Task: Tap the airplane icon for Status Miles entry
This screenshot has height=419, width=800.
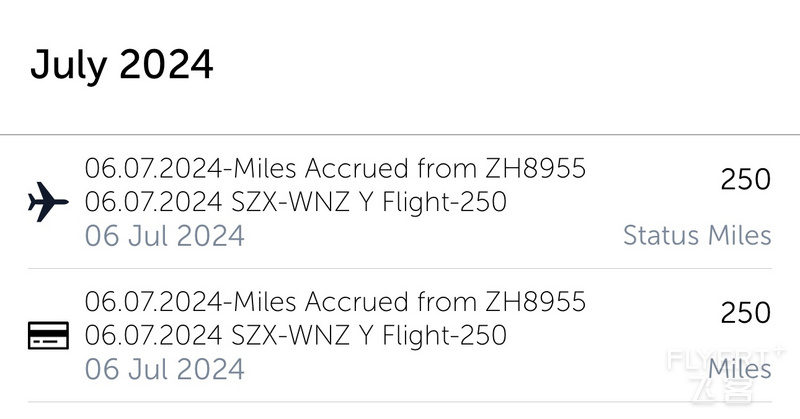Action: [x=48, y=202]
